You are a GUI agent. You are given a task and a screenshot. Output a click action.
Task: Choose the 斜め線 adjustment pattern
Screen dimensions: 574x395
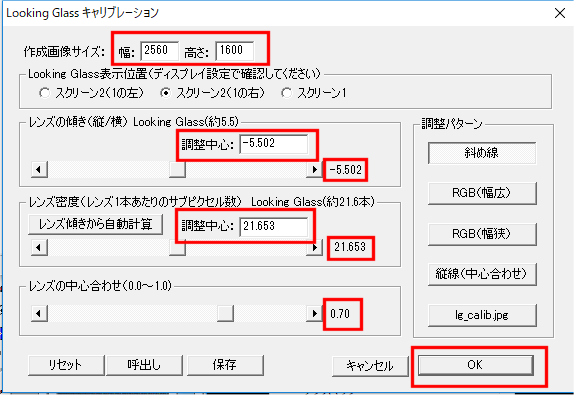tap(482, 153)
